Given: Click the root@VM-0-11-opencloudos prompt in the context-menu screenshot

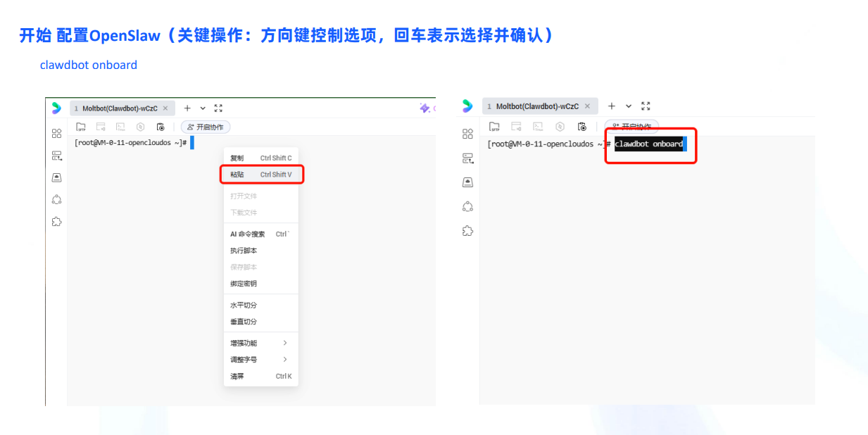Looking at the screenshot, I should click(x=130, y=142).
